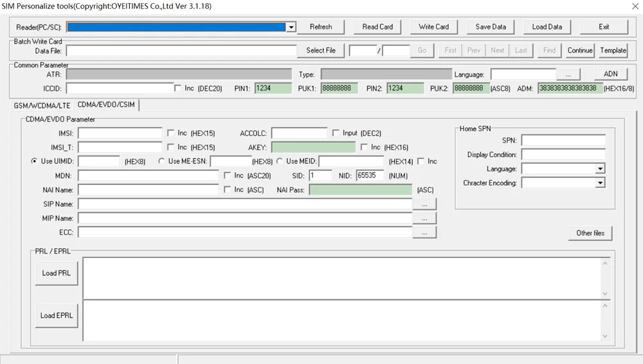
Task: Click the Load PRL button
Action: point(56,273)
